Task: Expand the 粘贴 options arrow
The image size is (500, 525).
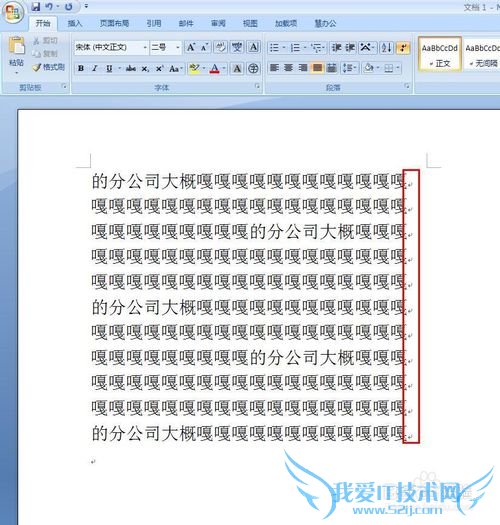Action: pos(16,72)
